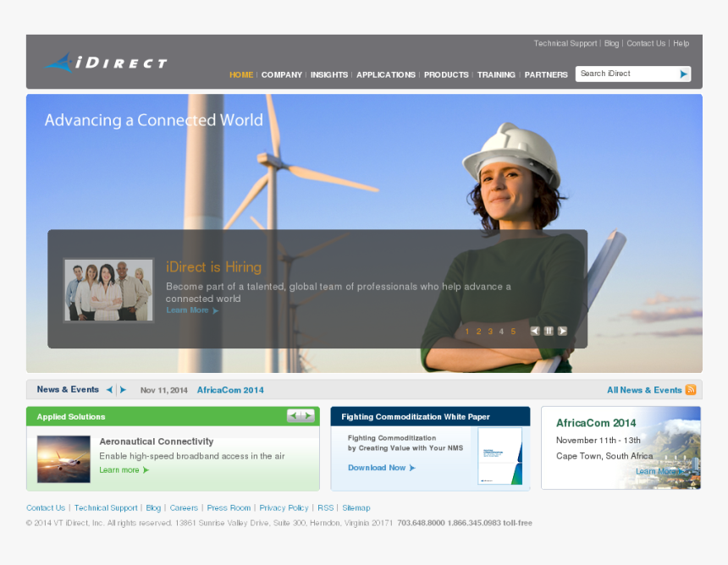The height and width of the screenshot is (565, 728).
Task: Open the APPLICATIONS menu
Action: [x=386, y=74]
